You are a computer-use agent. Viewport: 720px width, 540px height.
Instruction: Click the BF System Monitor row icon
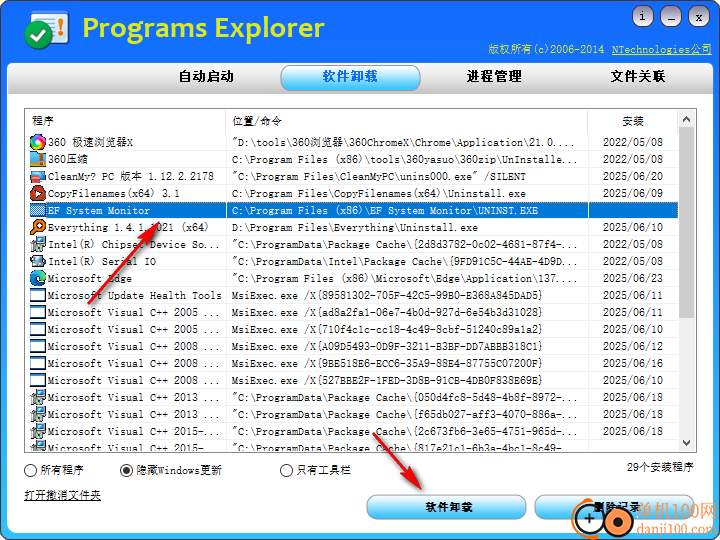coord(38,210)
